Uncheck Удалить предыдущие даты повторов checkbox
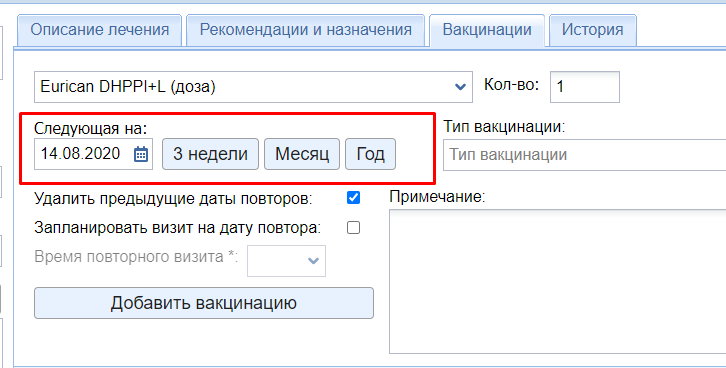 click(353, 198)
